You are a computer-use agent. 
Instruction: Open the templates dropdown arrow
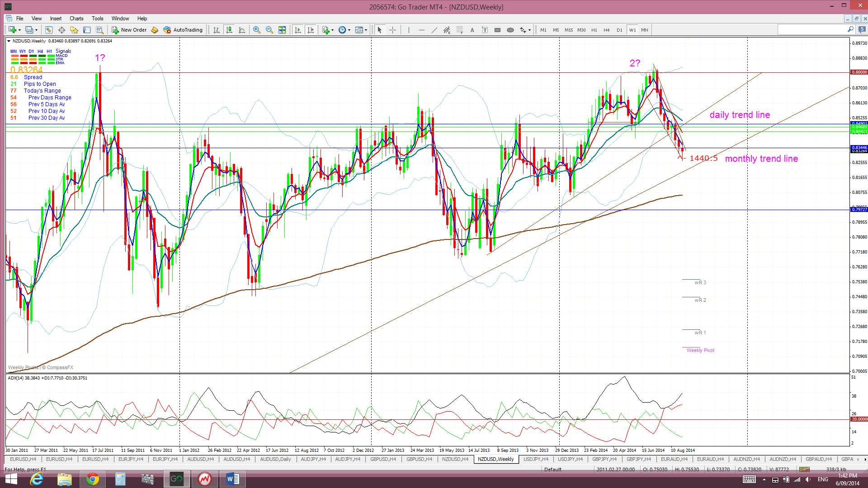tap(366, 30)
